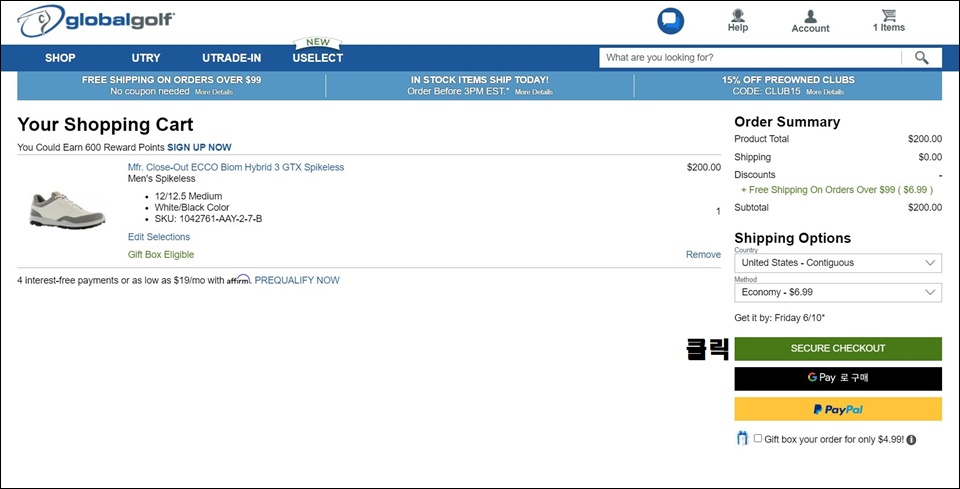Viewport: 960px width, 489px height.
Task: Open More Details for free shipping
Action: [214, 92]
